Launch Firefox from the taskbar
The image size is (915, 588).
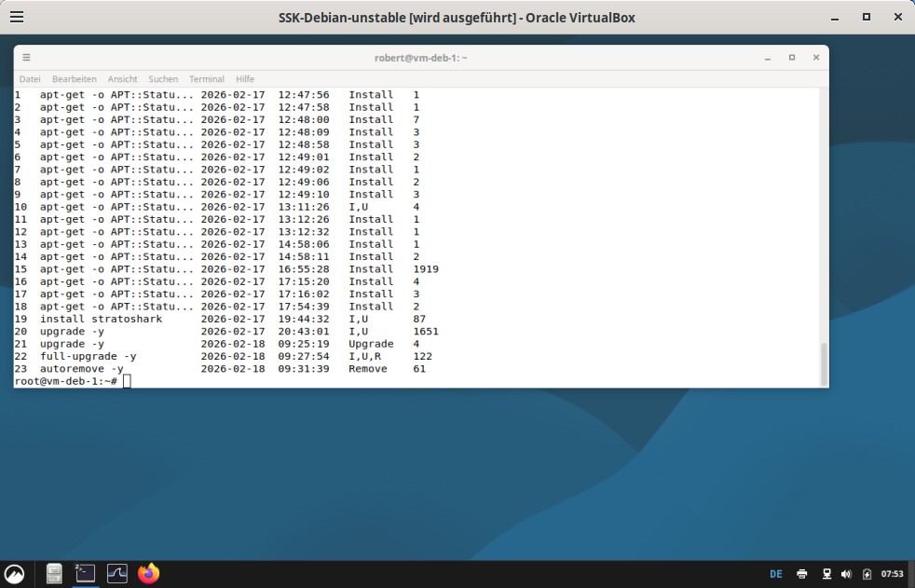[x=148, y=573]
